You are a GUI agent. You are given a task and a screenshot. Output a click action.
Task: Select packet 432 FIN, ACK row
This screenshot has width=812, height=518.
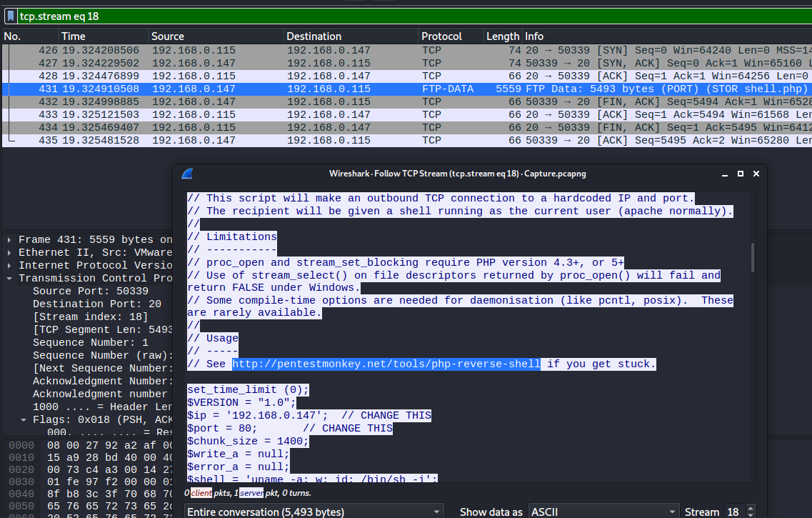pos(407,101)
